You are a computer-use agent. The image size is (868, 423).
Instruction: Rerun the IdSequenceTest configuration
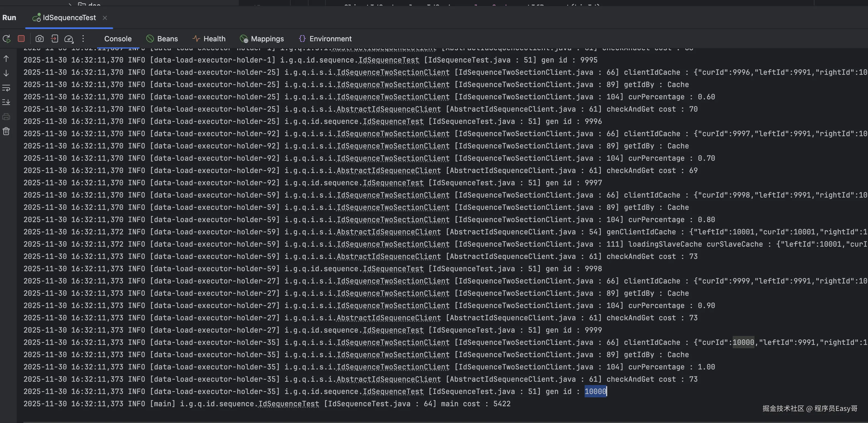[7, 39]
